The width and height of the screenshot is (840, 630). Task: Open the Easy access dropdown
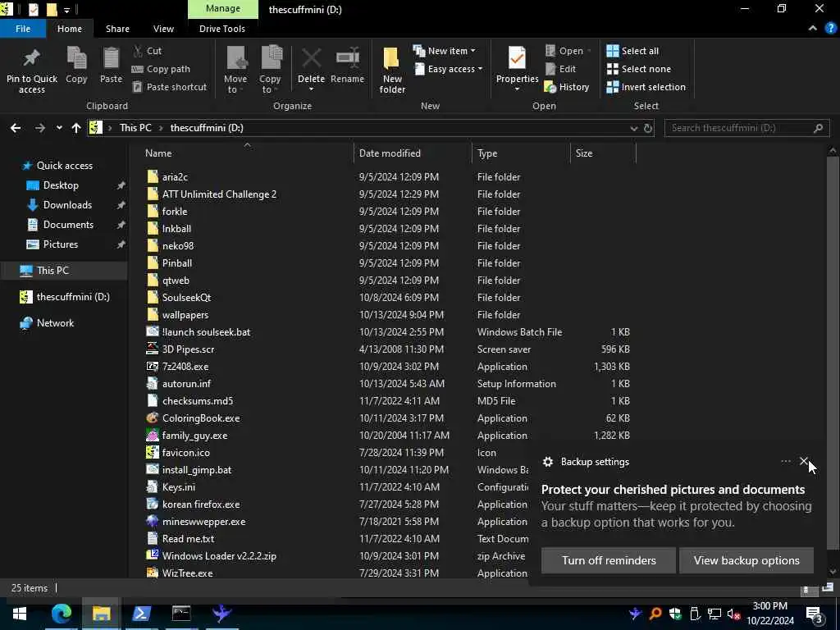[449, 69]
